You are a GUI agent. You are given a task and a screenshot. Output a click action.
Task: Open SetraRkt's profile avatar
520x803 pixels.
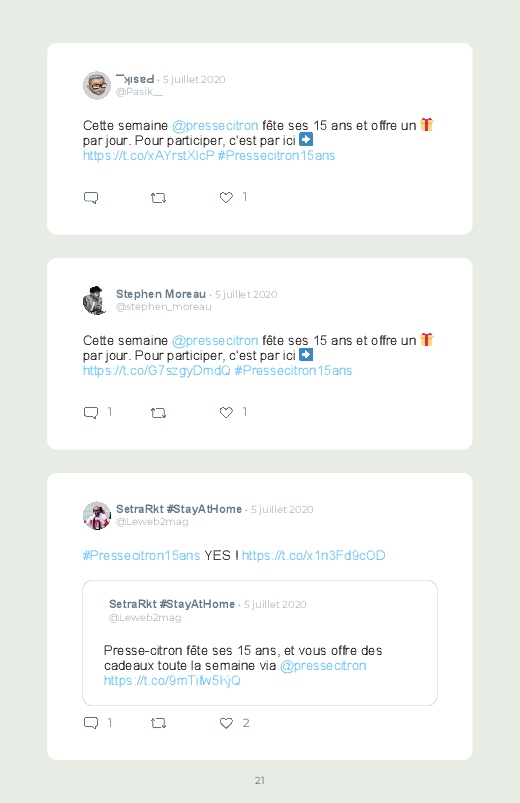click(x=97, y=515)
